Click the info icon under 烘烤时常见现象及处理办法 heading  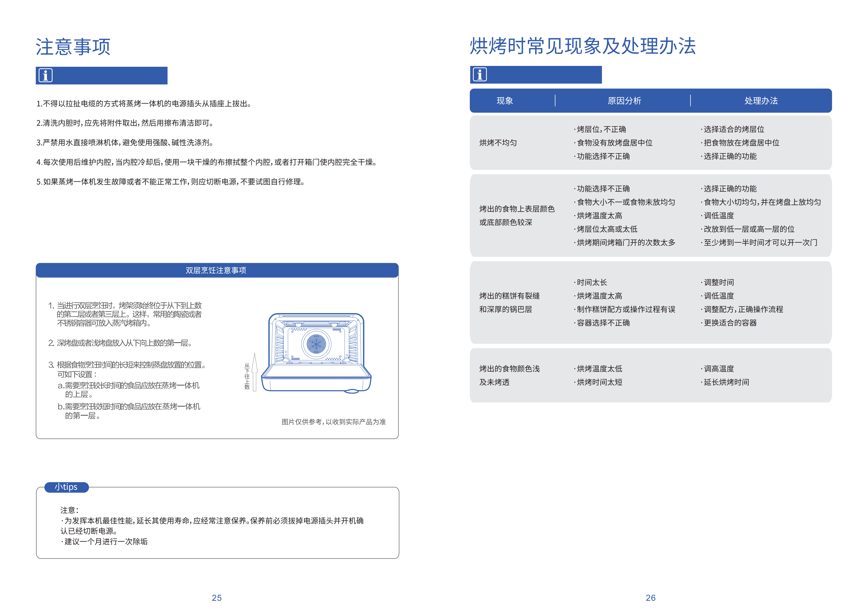coord(479,75)
